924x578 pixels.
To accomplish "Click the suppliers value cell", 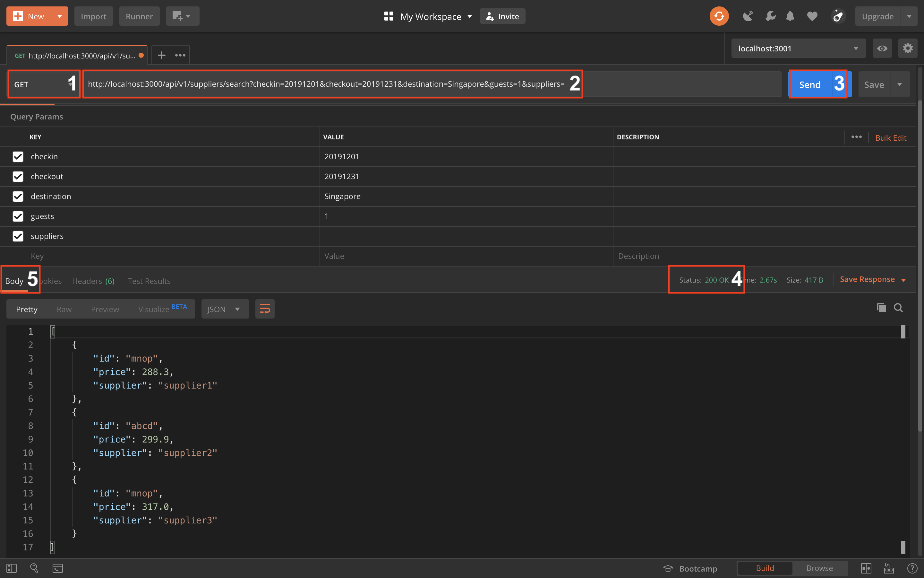I will click(x=466, y=236).
